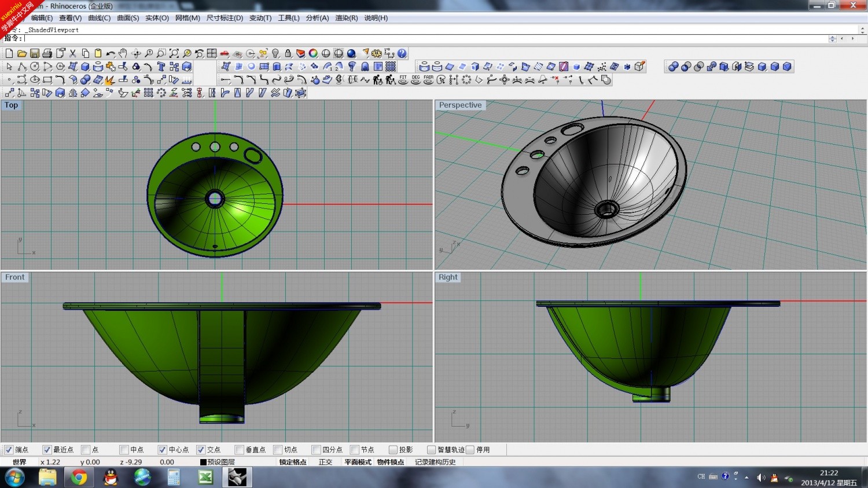868x488 pixels.
Task: Toggle 记录建构历史 record history in status bar
Action: coord(435,462)
